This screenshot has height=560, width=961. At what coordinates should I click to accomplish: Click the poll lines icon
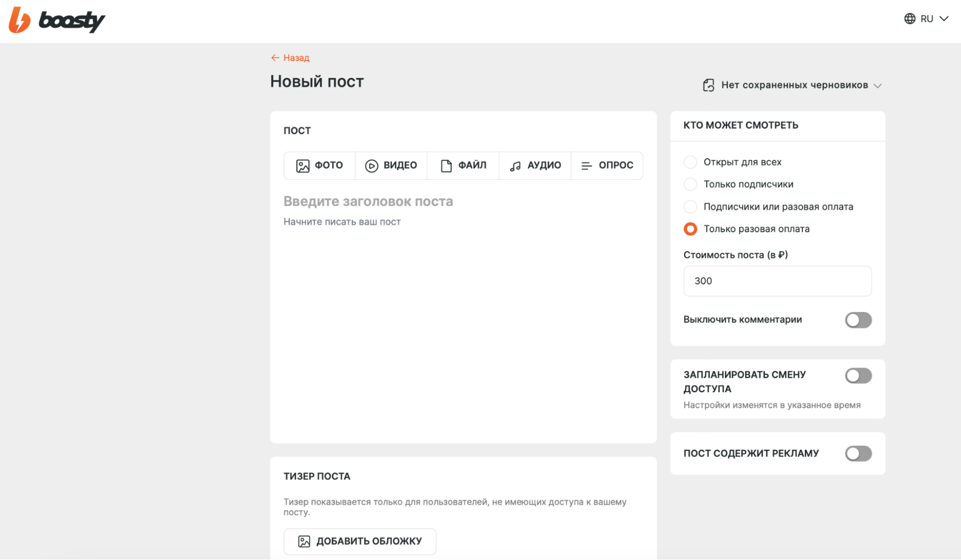click(x=586, y=166)
